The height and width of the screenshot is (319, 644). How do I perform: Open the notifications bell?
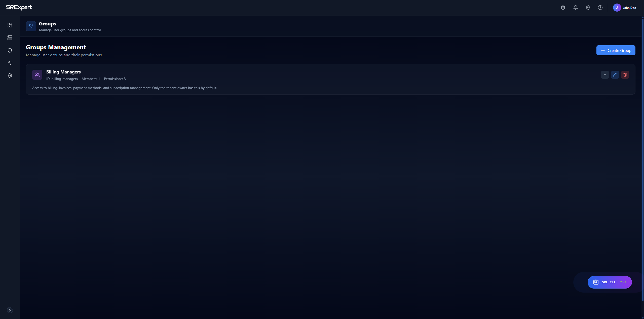576,8
